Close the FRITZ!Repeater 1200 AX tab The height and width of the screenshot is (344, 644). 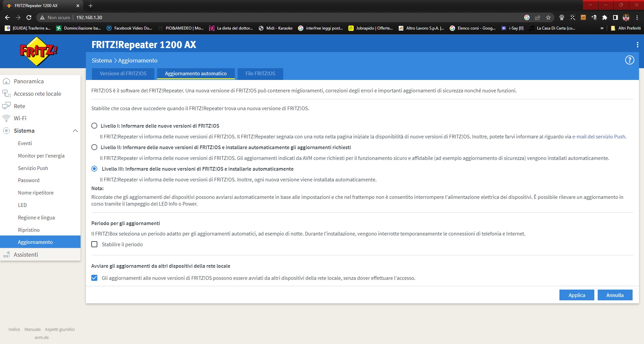(78, 6)
